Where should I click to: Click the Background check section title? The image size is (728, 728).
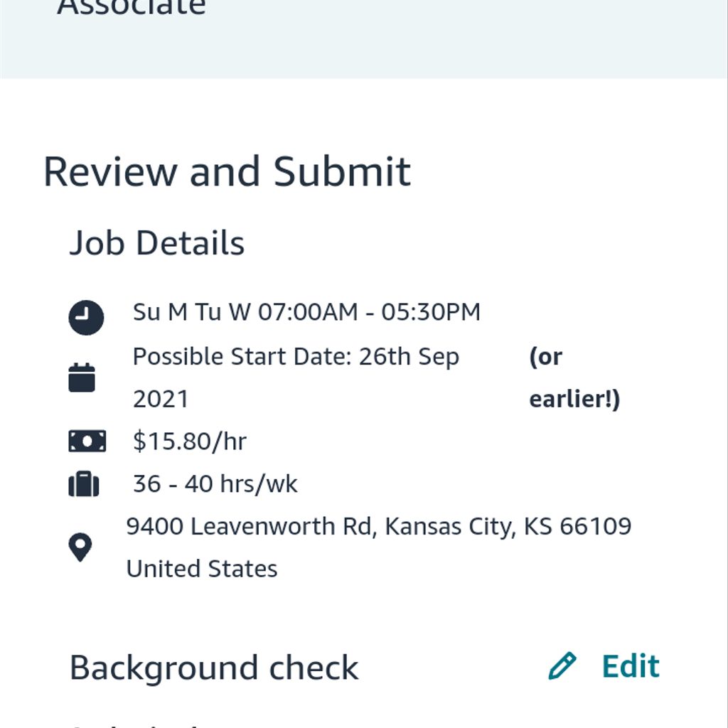[214, 668]
